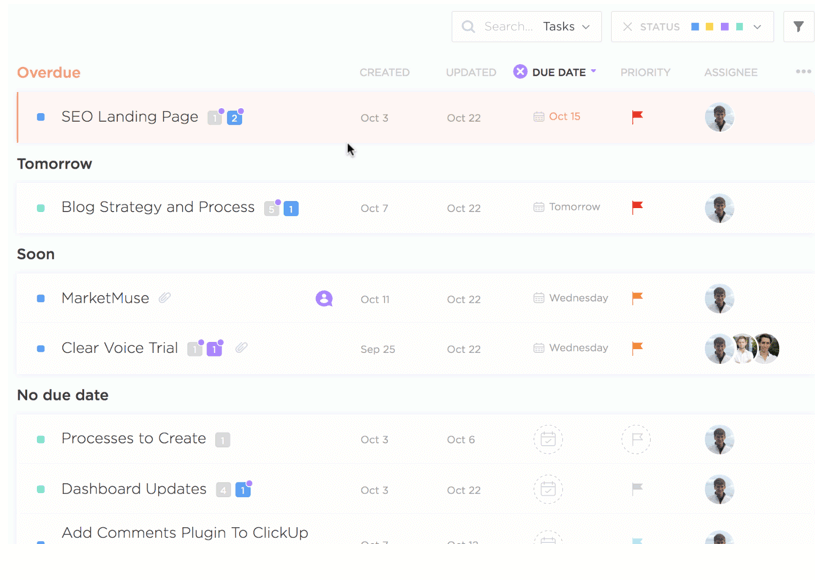
Task: Click the blue status square of Clear Voice Trial
Action: (x=41, y=348)
